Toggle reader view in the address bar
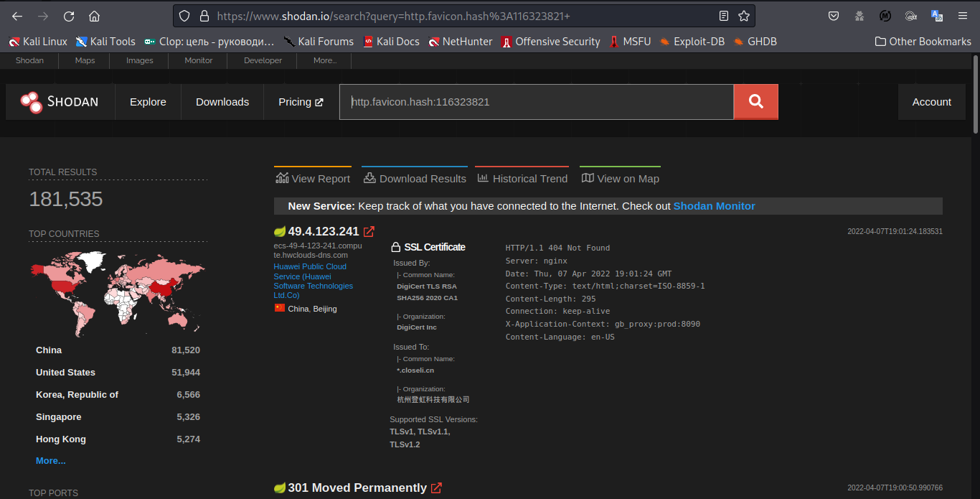The image size is (980, 499). point(724,16)
